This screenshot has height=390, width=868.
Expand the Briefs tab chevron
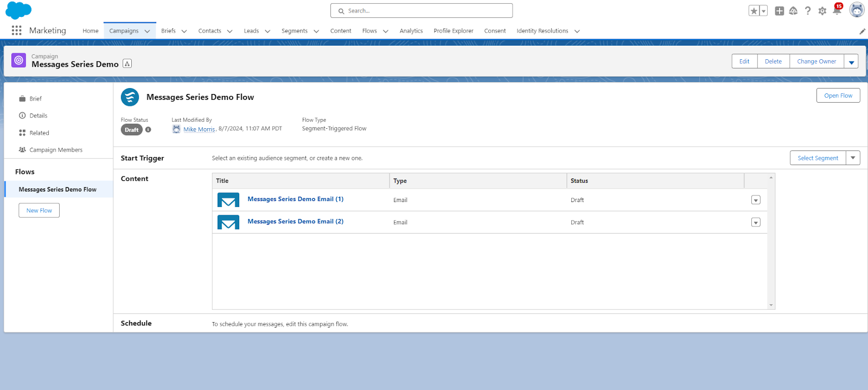(184, 32)
